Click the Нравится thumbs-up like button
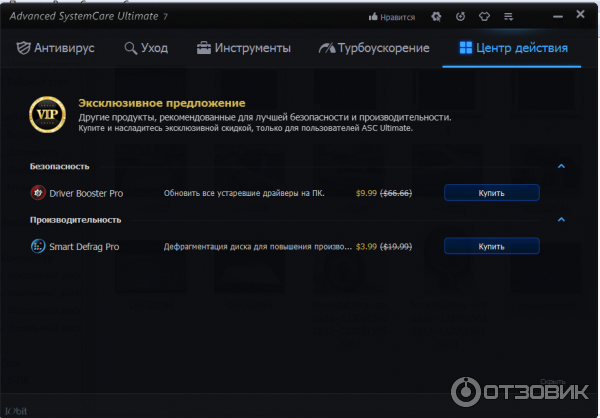 [x=392, y=17]
